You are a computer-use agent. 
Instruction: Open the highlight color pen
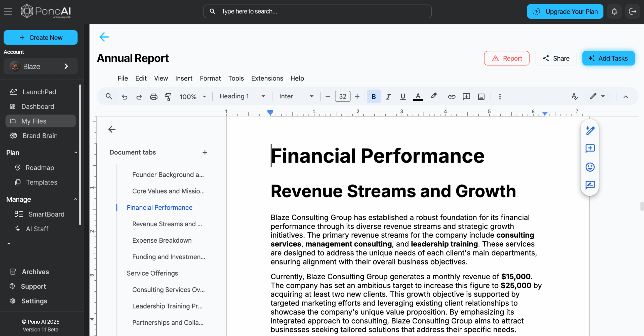(x=433, y=96)
